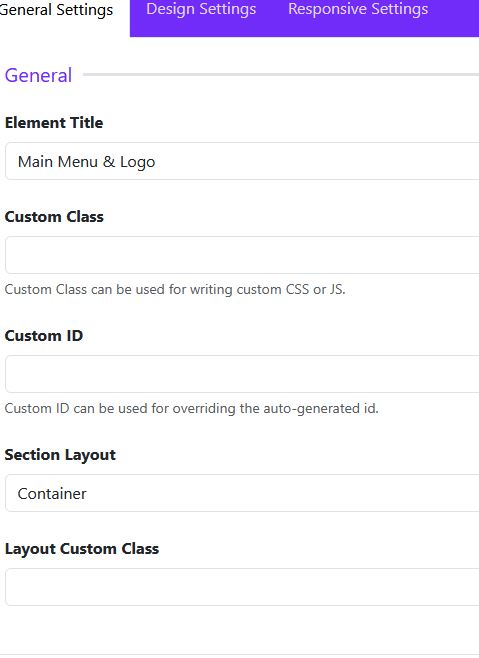Click the Custom Class label text
Screen dimensions: 479x658
54,217
